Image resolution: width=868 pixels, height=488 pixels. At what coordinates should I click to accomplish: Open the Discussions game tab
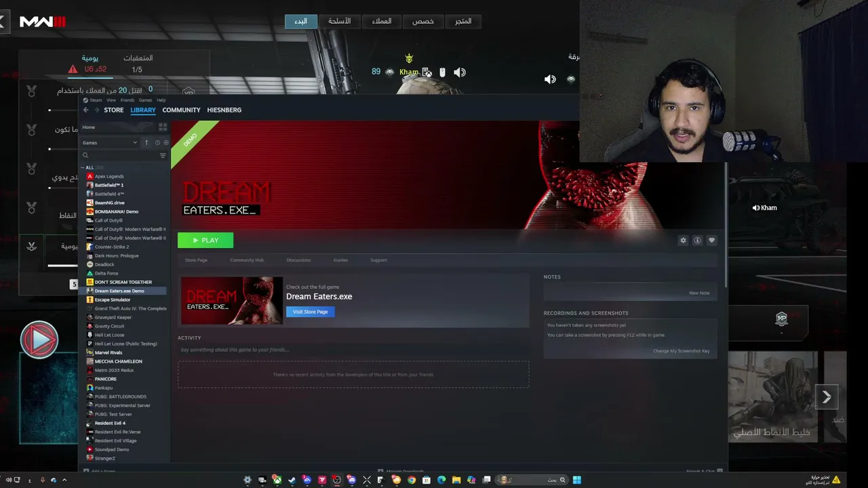coord(298,260)
